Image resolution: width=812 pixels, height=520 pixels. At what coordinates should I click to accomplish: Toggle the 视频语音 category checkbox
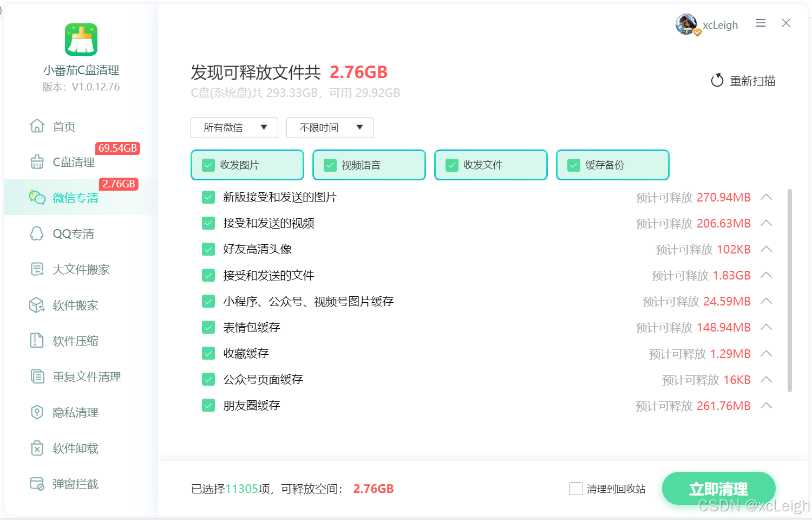[330, 165]
